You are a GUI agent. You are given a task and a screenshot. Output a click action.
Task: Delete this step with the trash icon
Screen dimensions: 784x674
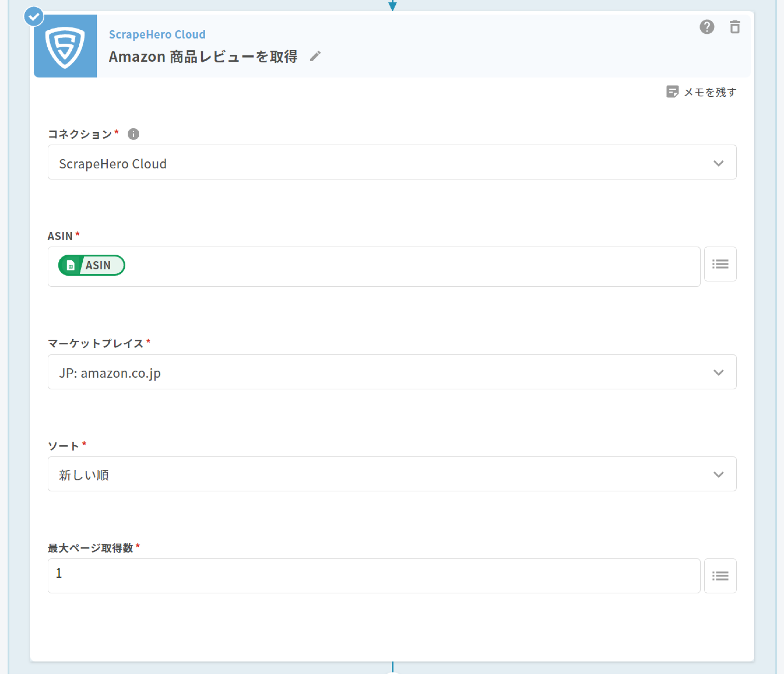[734, 27]
